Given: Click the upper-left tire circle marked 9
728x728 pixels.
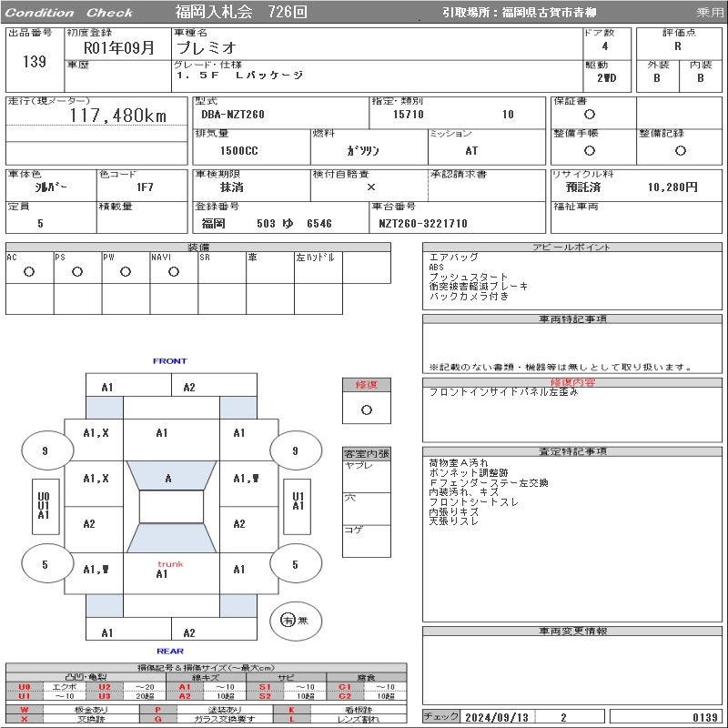Looking at the screenshot, I should pyautogui.click(x=45, y=450).
